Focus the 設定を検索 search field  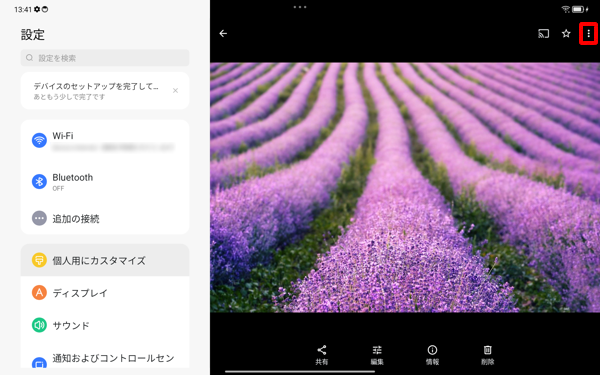pyautogui.click(x=105, y=58)
